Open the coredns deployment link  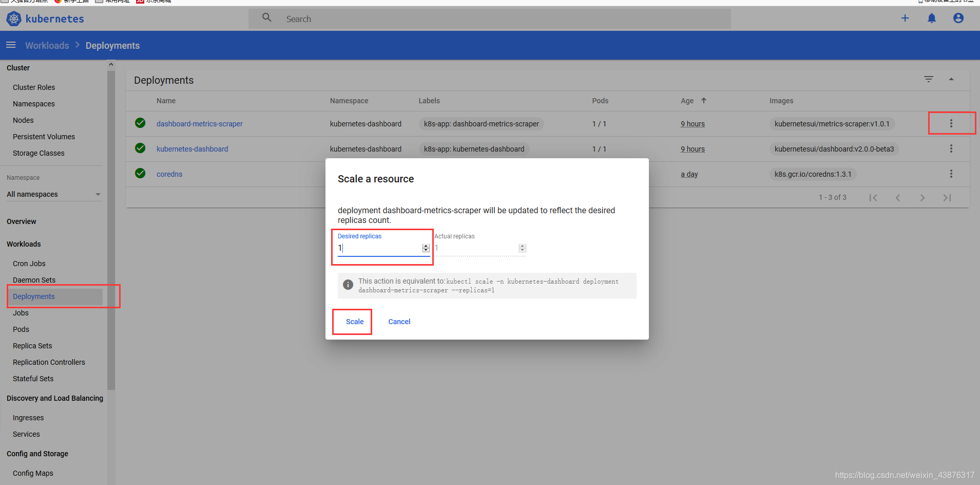[169, 174]
